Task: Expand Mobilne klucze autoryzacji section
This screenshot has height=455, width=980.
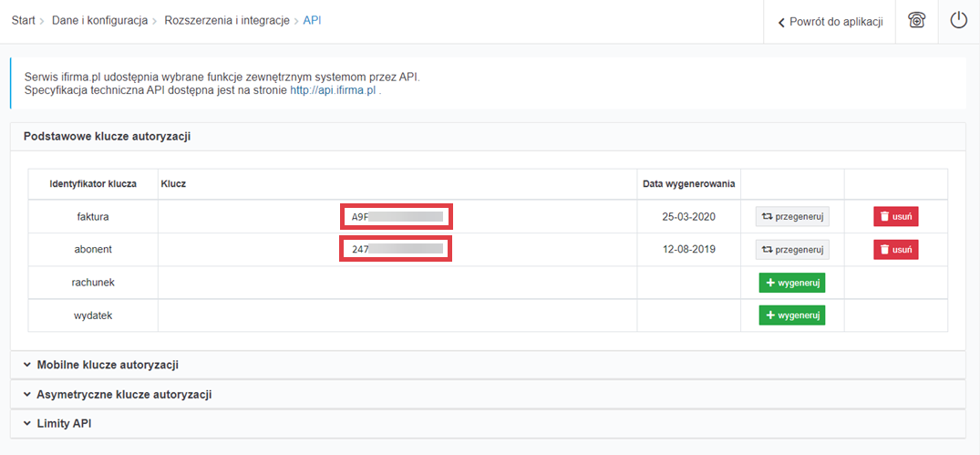Action: 107,365
